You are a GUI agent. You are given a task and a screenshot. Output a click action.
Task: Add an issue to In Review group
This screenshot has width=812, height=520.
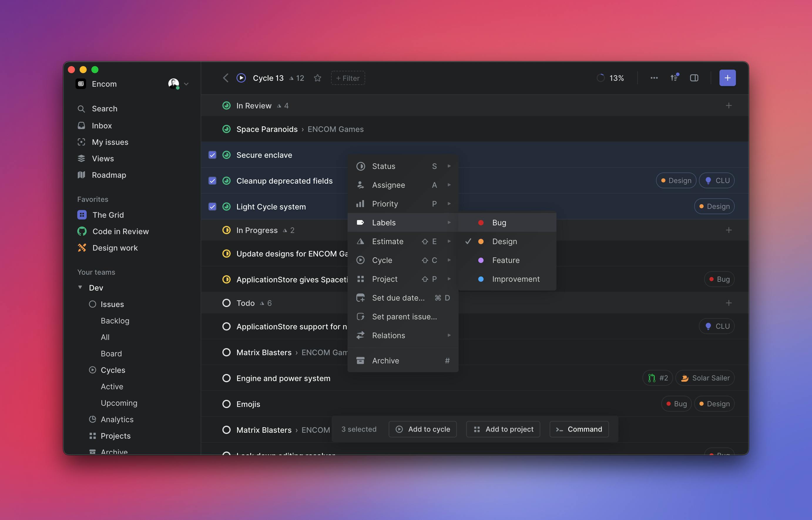coord(729,106)
